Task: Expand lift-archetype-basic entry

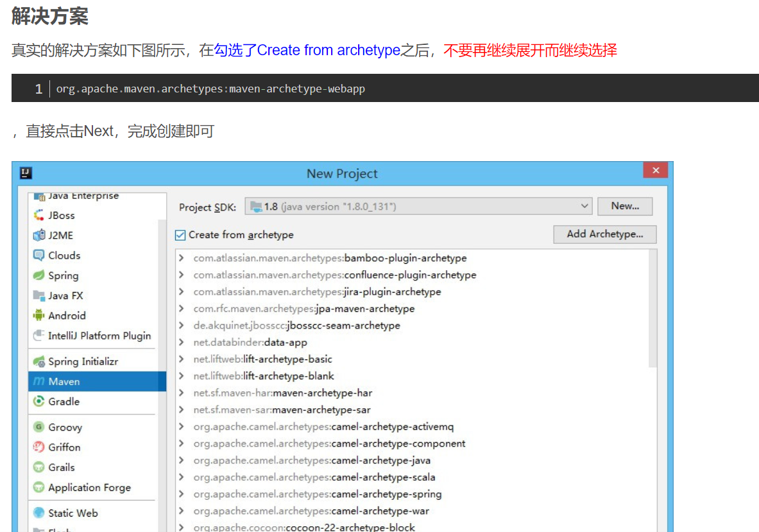Action: 182,359
